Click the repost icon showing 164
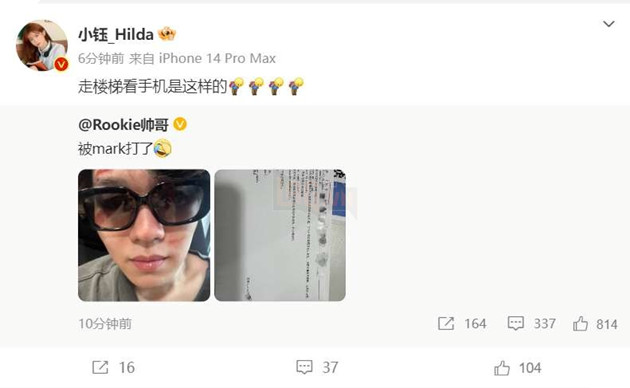 [x=446, y=323]
